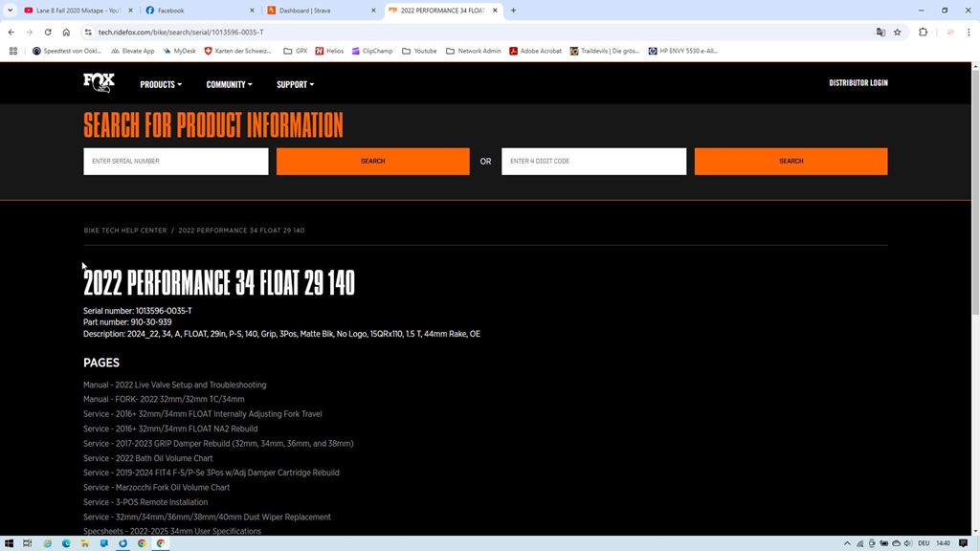Launch Edge from the taskbar

pyautogui.click(x=66, y=543)
